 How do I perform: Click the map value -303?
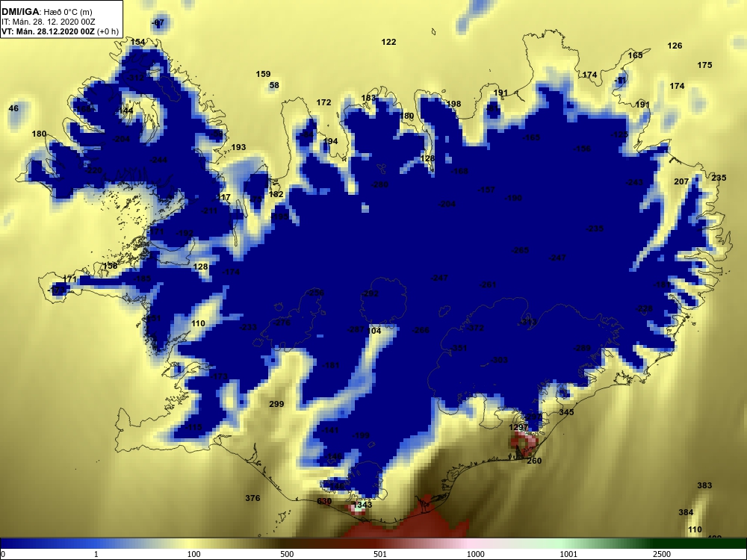(x=499, y=360)
